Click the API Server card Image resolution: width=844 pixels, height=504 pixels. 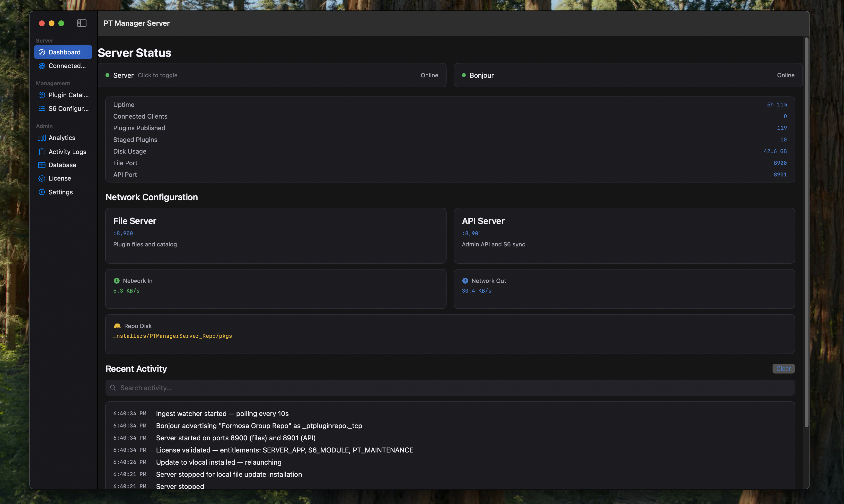624,236
